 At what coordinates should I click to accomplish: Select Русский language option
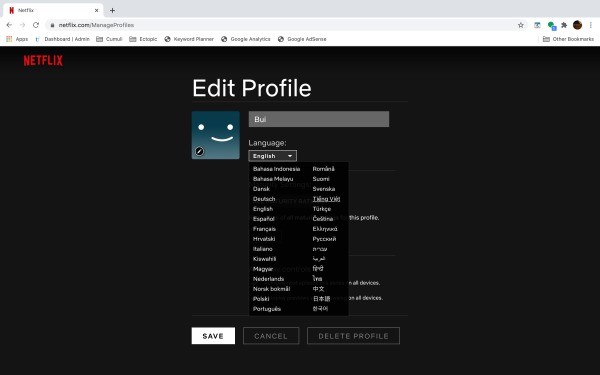click(x=324, y=239)
